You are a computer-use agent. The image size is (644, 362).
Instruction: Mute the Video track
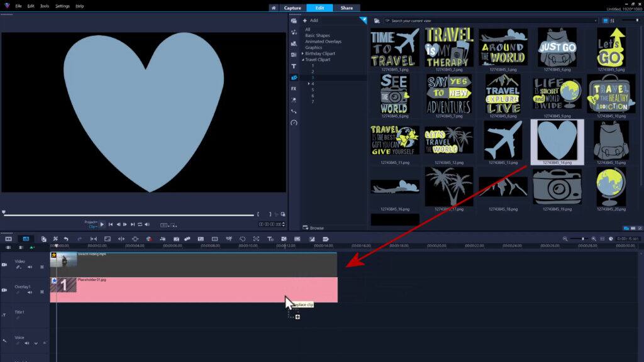[30, 266]
